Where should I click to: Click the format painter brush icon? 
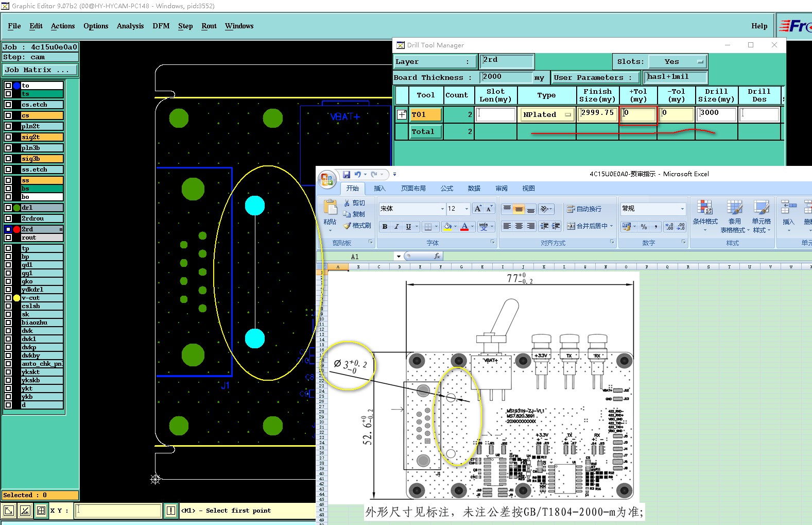coord(348,226)
